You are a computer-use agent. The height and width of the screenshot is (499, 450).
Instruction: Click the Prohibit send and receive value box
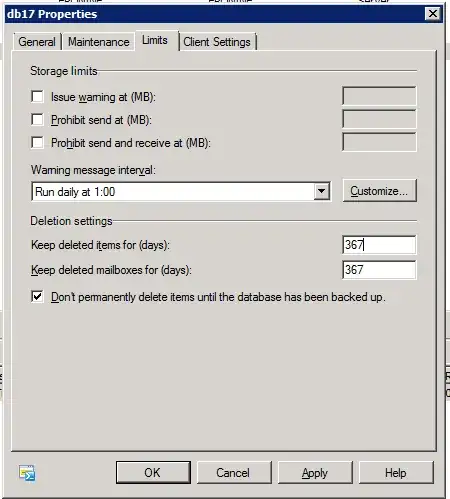(379, 142)
